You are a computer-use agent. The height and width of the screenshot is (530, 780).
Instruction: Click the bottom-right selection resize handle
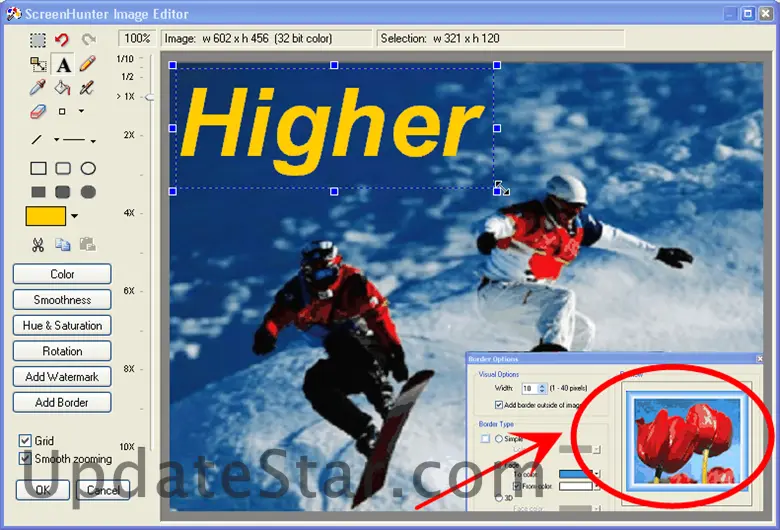point(496,191)
